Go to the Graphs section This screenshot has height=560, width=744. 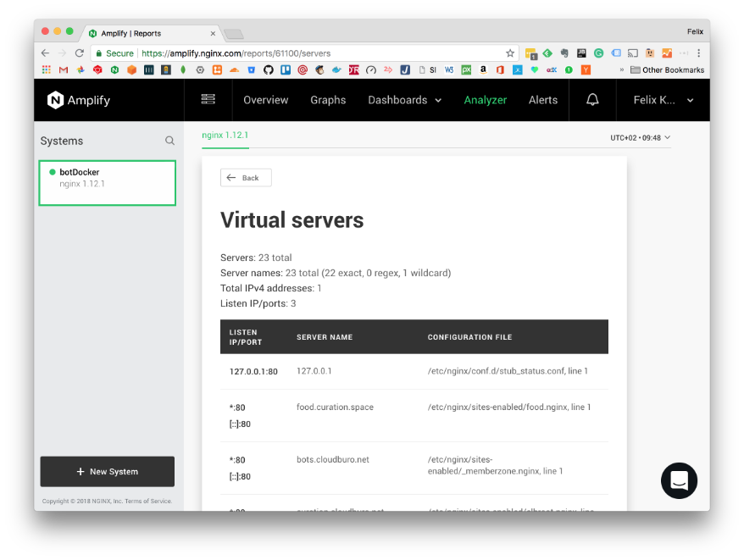(x=328, y=100)
